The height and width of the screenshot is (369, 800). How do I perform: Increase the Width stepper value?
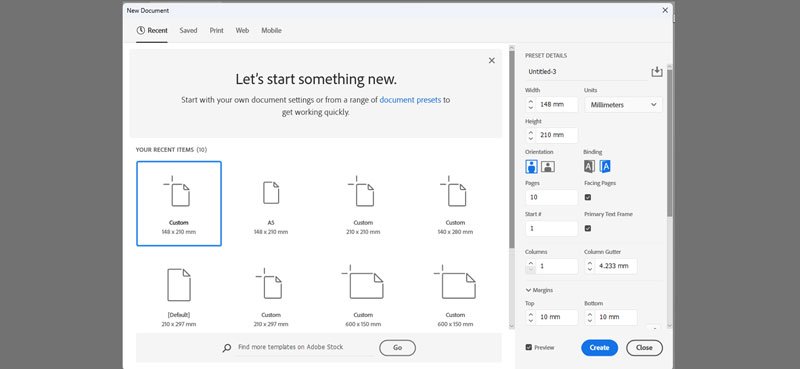click(x=531, y=102)
